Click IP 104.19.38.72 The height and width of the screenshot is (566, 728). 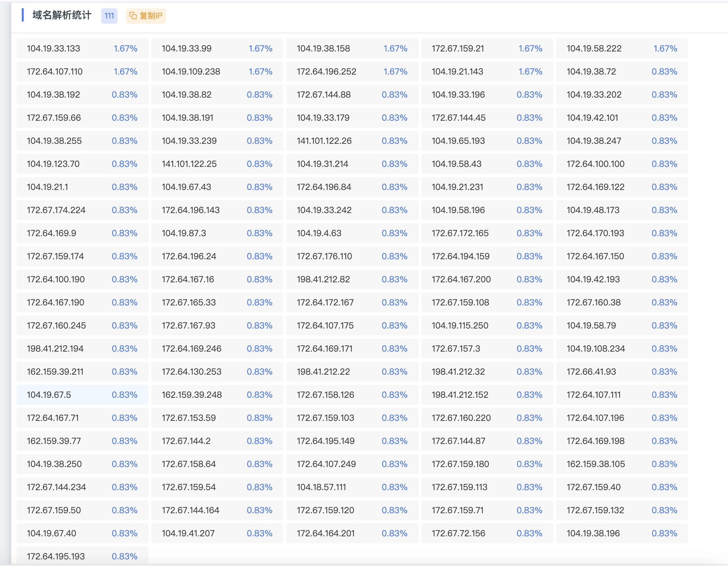click(622, 71)
